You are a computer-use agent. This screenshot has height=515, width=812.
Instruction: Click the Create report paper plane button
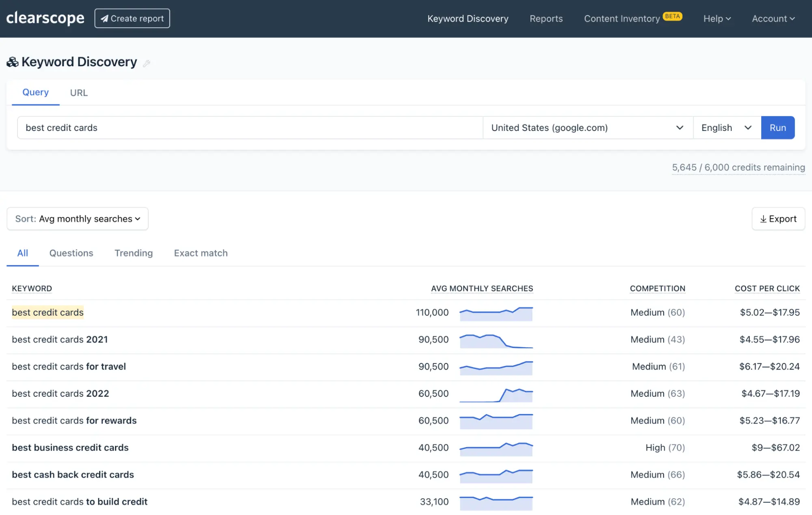point(132,18)
